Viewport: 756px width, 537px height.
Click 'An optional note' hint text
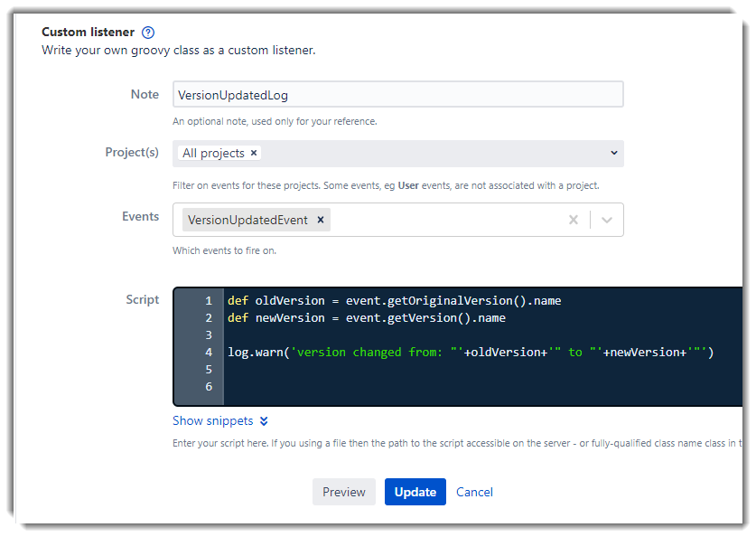pyautogui.click(x=275, y=121)
